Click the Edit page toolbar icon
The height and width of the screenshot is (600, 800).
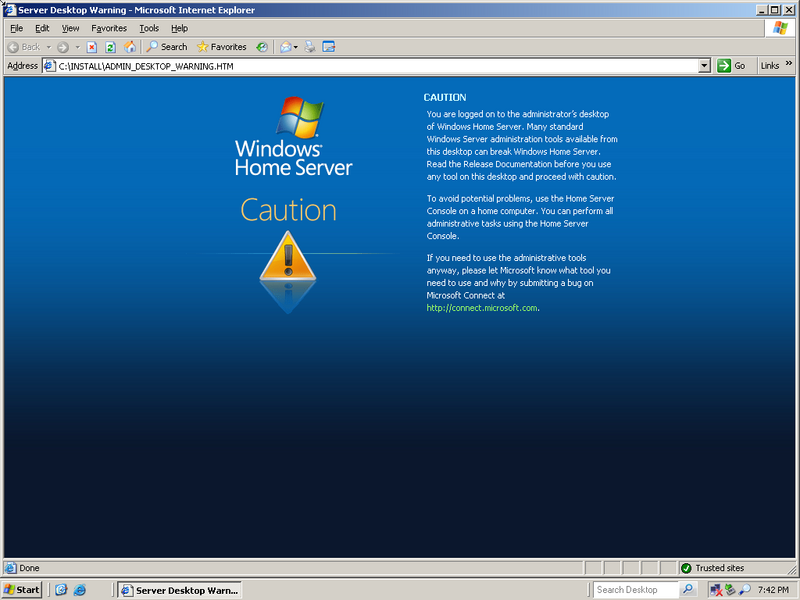(329, 47)
